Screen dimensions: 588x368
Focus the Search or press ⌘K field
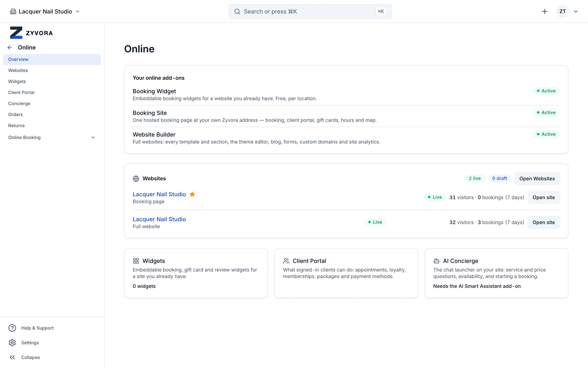point(310,11)
